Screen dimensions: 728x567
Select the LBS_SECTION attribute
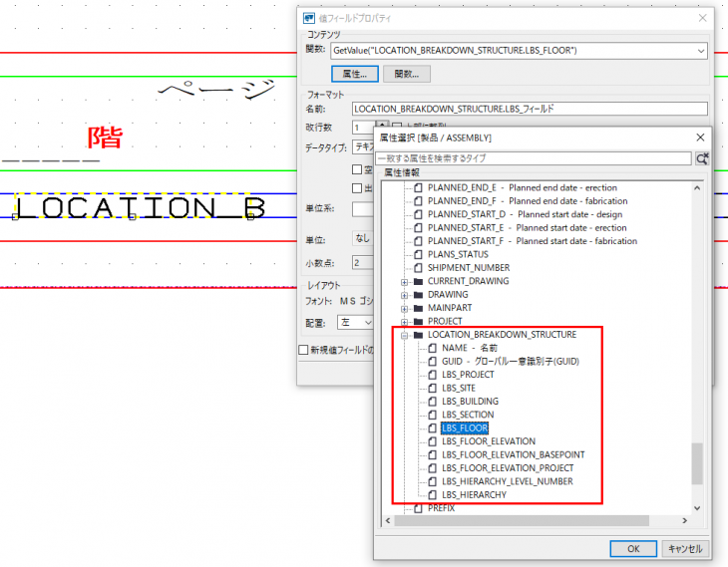[468, 415]
